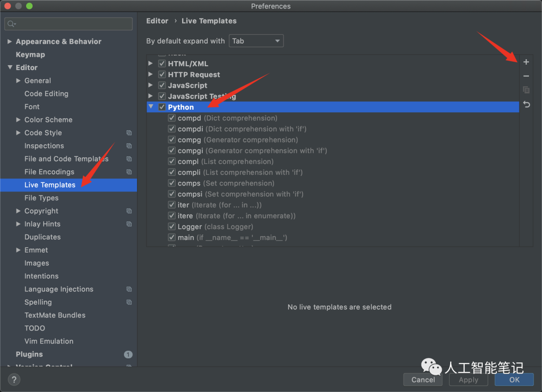Image resolution: width=542 pixels, height=392 pixels.
Task: Open the TextMate Bundles page
Action: (55, 315)
